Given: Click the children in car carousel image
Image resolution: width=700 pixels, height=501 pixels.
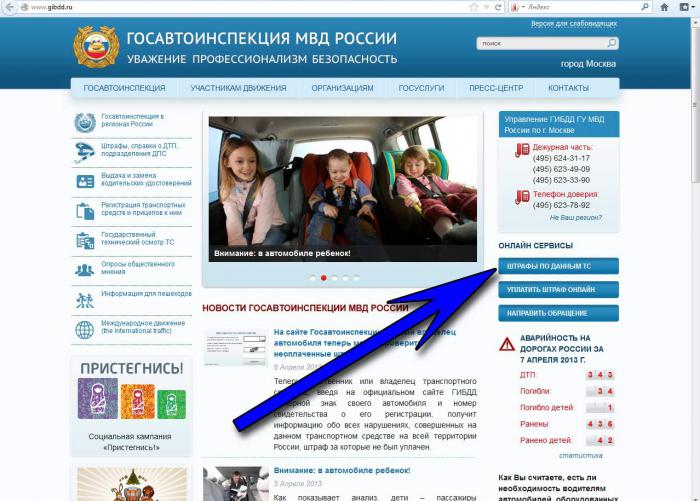Looking at the screenshot, I should point(343,189).
